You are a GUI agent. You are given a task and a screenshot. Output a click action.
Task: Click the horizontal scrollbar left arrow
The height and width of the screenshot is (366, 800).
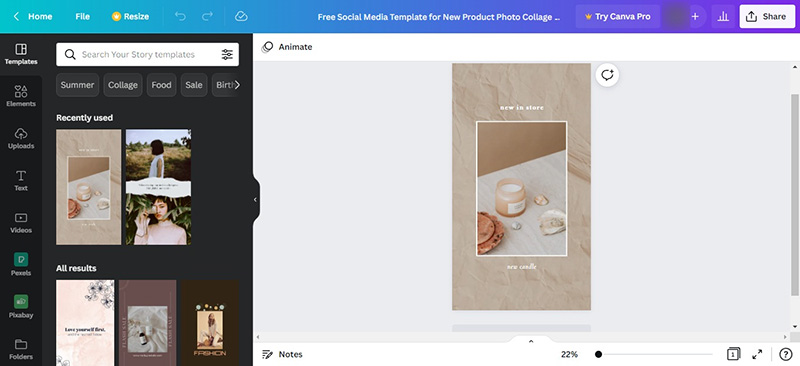[x=258, y=337]
